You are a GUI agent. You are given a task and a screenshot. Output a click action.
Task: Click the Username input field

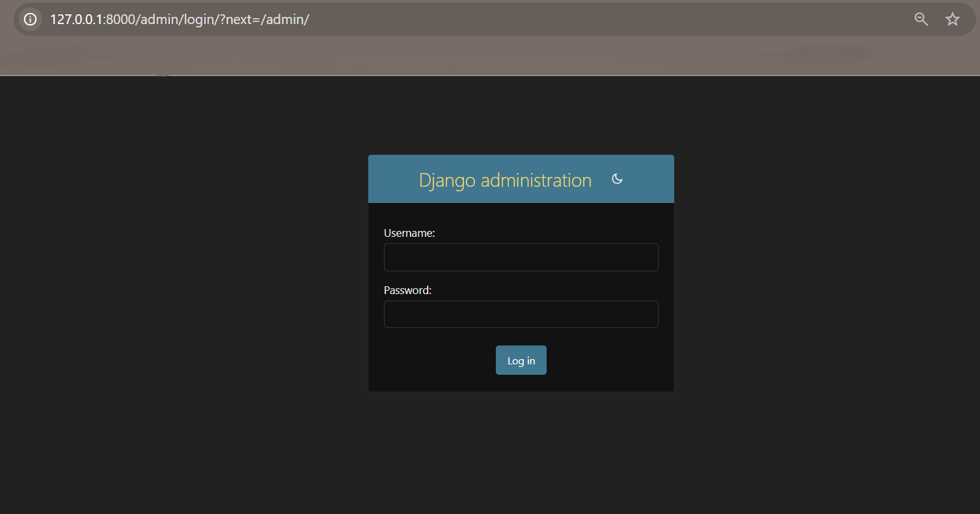click(521, 257)
